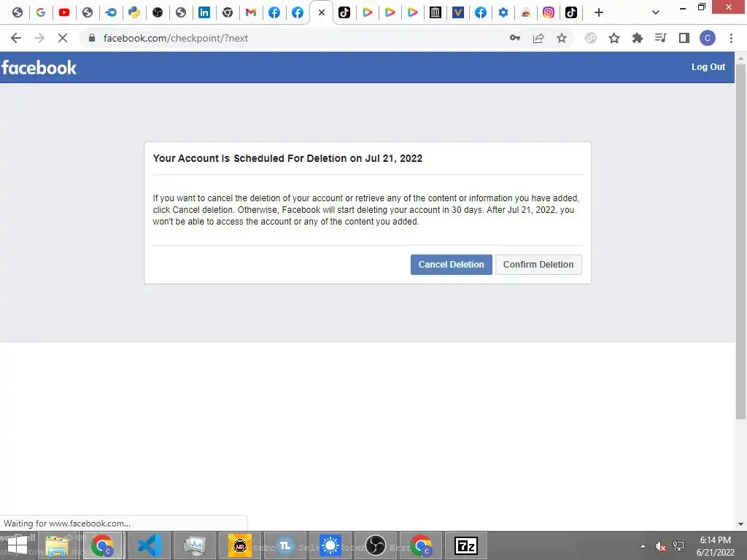Viewport: 747px width, 560px height.
Task: Toggle the browser side panel
Action: (x=684, y=38)
